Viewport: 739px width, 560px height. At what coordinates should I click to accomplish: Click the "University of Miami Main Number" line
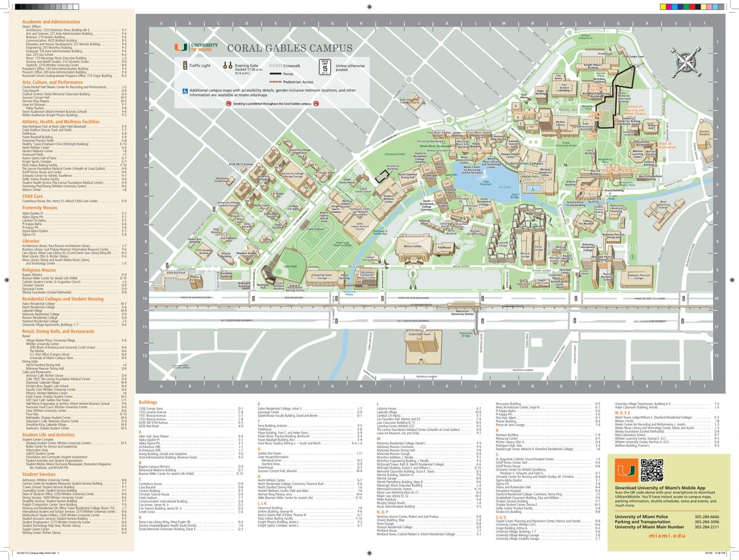pyautogui.click(x=668, y=527)
